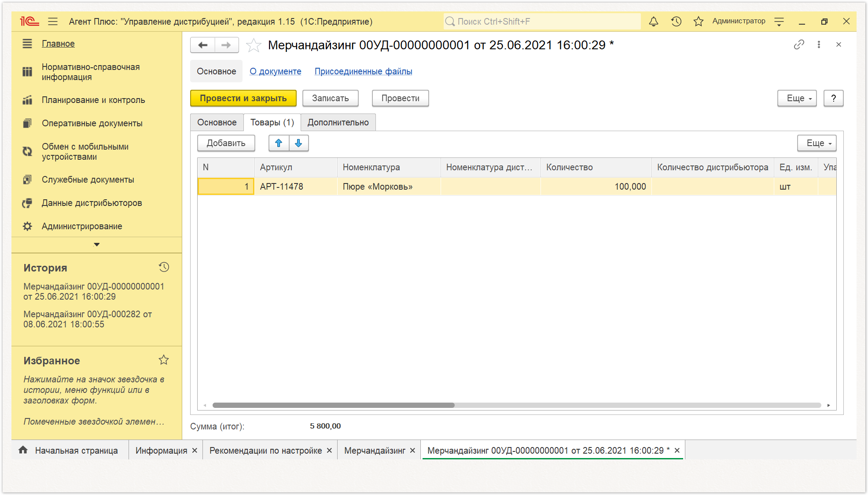Toggle sections panel lines icon beside Главное

point(27,44)
